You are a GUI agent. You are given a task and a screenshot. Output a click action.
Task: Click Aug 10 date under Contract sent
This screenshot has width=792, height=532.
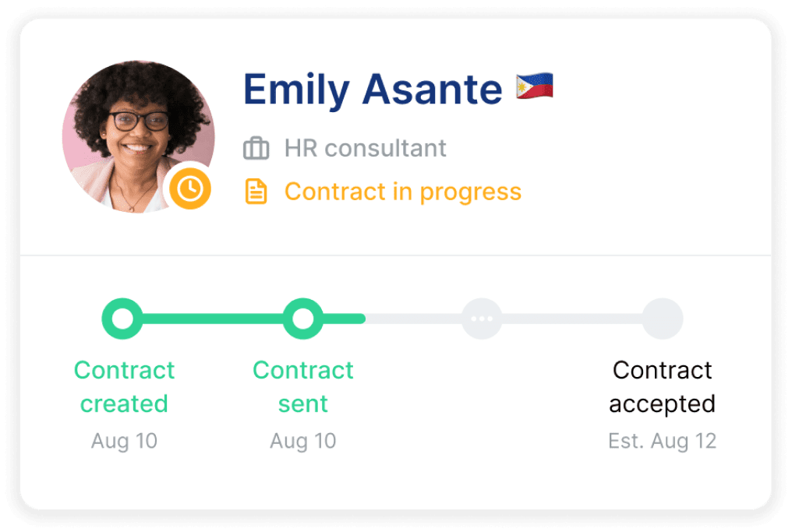point(302,442)
